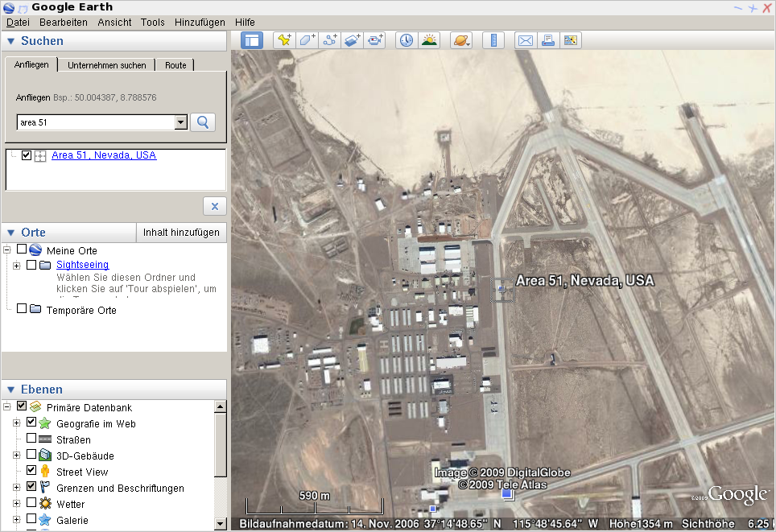The image size is (776, 532).
Task: Click the Street View pegman icon
Action: pyautogui.click(x=45, y=471)
